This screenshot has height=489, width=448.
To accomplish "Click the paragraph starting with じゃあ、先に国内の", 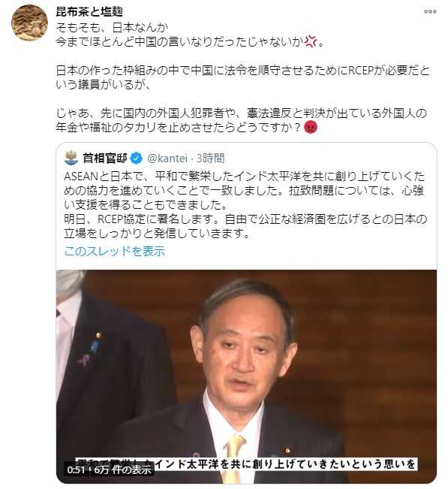I will [x=241, y=120].
